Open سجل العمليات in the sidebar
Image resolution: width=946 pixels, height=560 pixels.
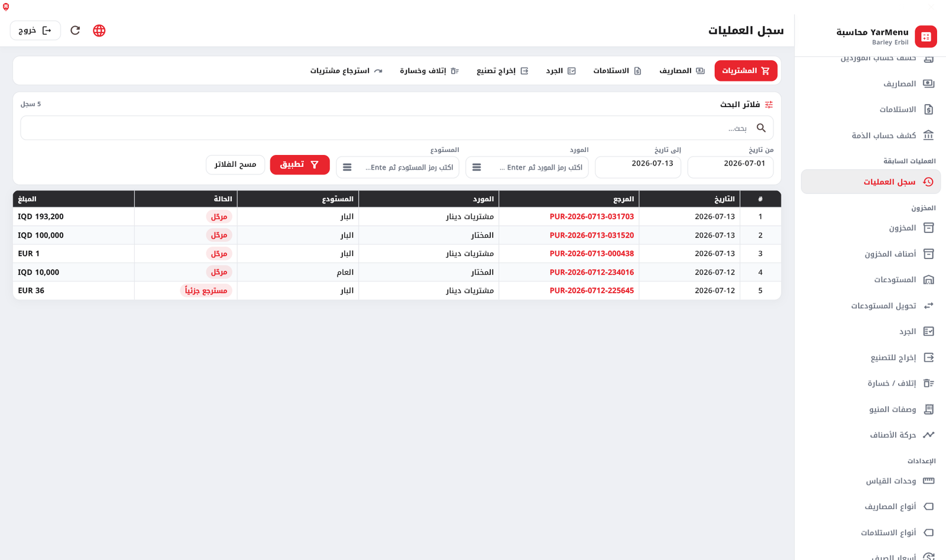pyautogui.click(x=871, y=182)
